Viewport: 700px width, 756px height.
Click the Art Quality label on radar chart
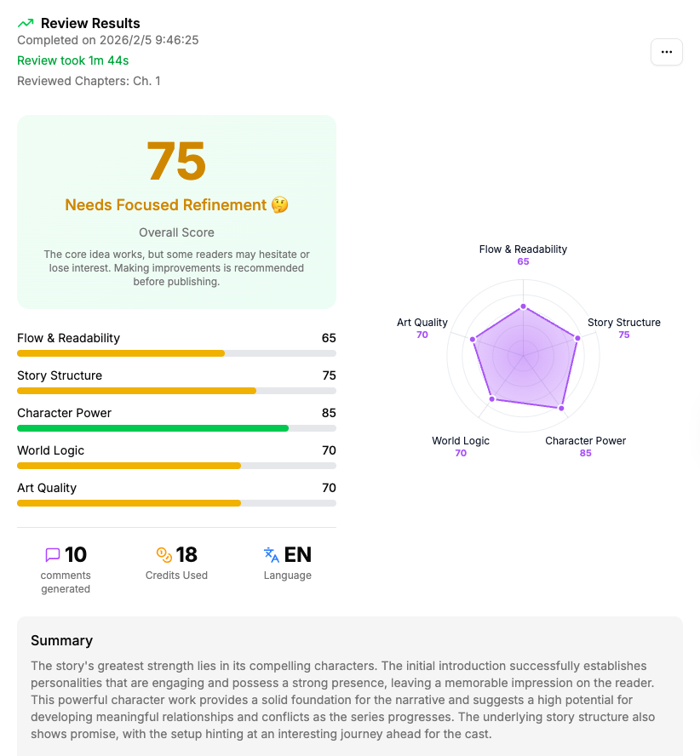pos(422,323)
